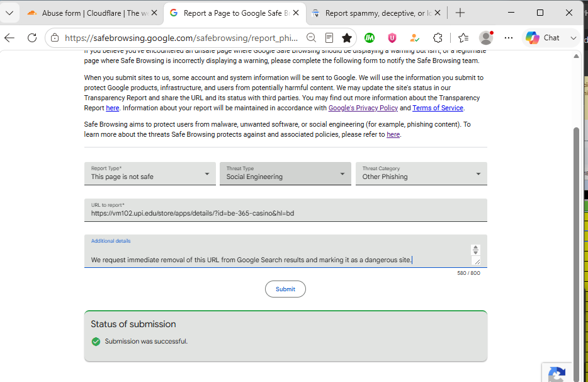Open the zoom out magnifier icon
The image size is (588, 382).
[311, 38]
